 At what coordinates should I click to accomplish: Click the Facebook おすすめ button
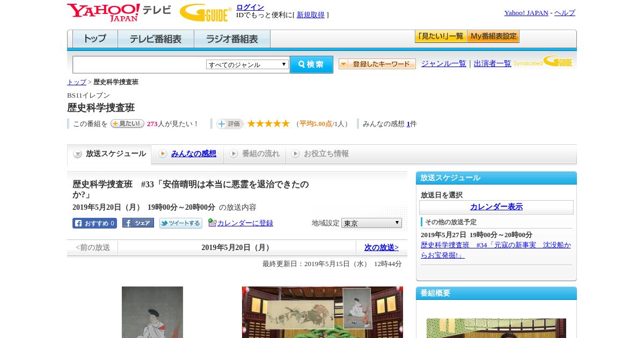click(x=94, y=223)
